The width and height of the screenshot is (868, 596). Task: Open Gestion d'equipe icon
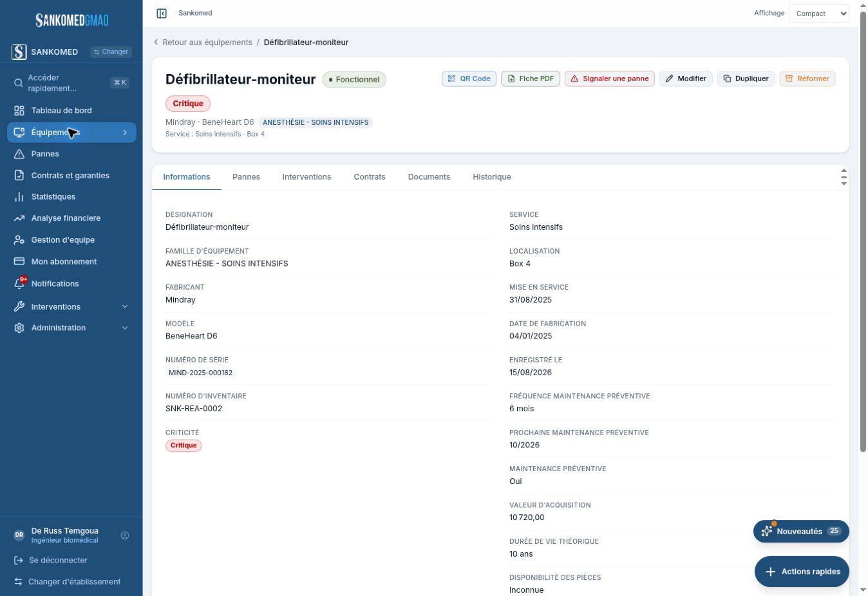point(19,240)
